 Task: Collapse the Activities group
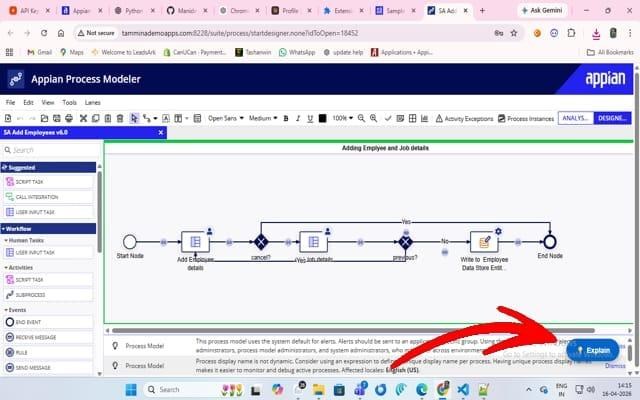tap(19, 267)
